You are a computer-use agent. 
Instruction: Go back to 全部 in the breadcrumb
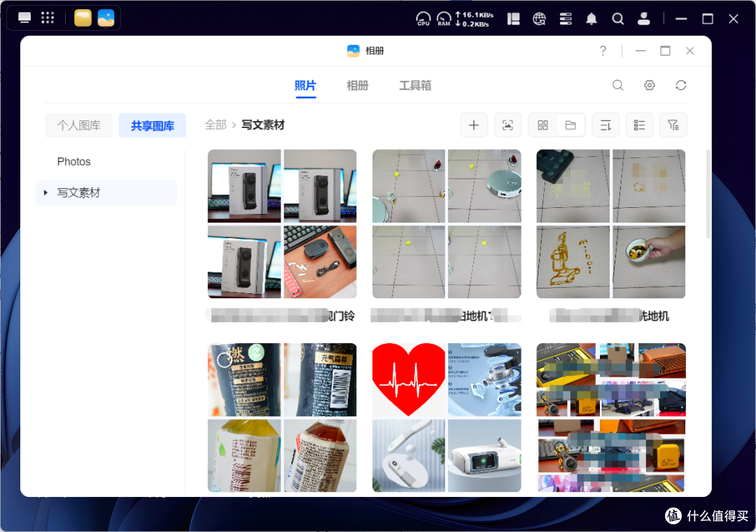[216, 125]
